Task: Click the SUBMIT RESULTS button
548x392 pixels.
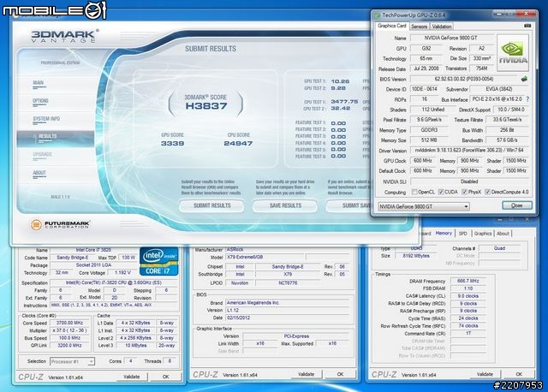Action: [x=211, y=205]
